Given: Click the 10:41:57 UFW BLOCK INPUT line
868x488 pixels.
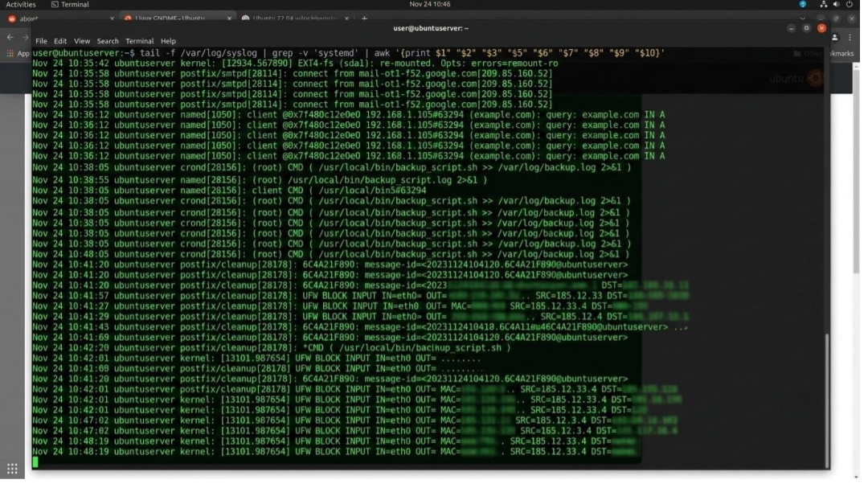Looking at the screenshot, I should [360, 297].
